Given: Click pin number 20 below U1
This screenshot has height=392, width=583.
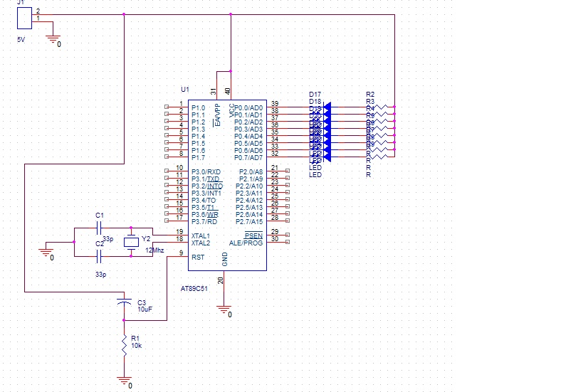Looking at the screenshot, I should pyautogui.click(x=221, y=280).
